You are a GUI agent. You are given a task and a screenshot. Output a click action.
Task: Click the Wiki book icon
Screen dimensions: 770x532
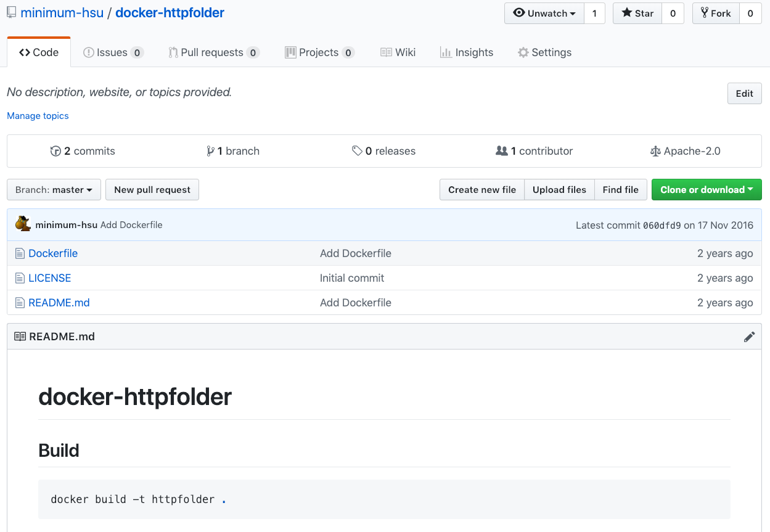pyautogui.click(x=386, y=52)
